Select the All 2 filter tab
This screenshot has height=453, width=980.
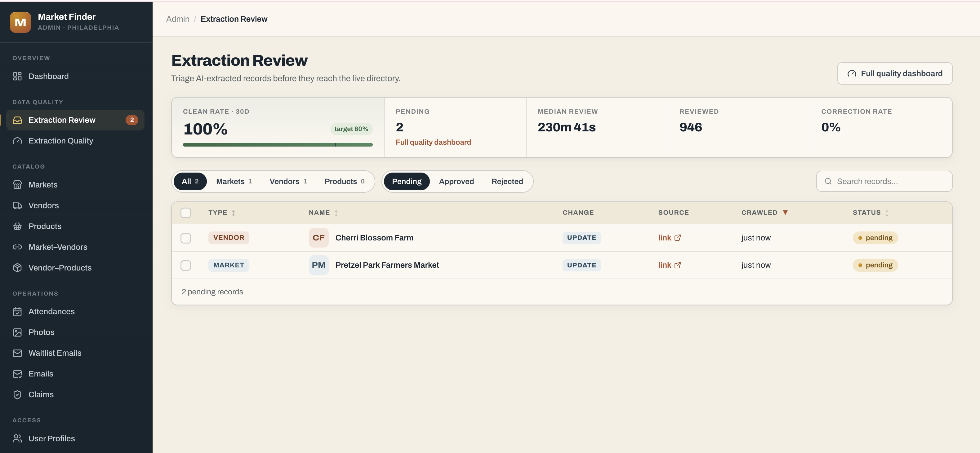click(x=190, y=182)
